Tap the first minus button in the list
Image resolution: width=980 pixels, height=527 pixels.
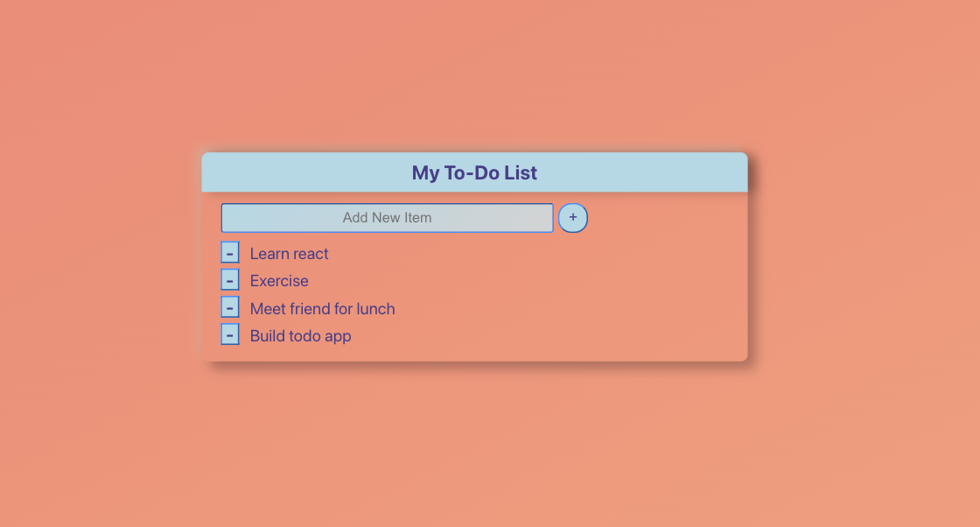230,253
